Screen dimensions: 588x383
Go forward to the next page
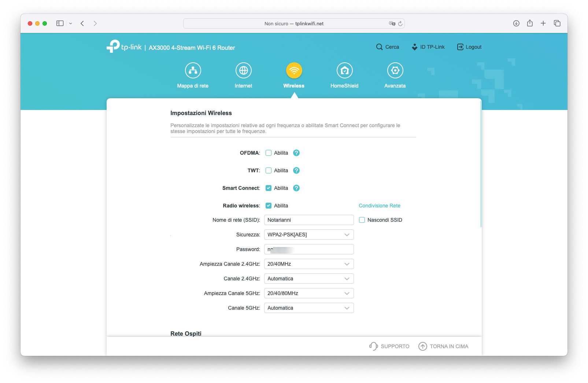click(95, 23)
